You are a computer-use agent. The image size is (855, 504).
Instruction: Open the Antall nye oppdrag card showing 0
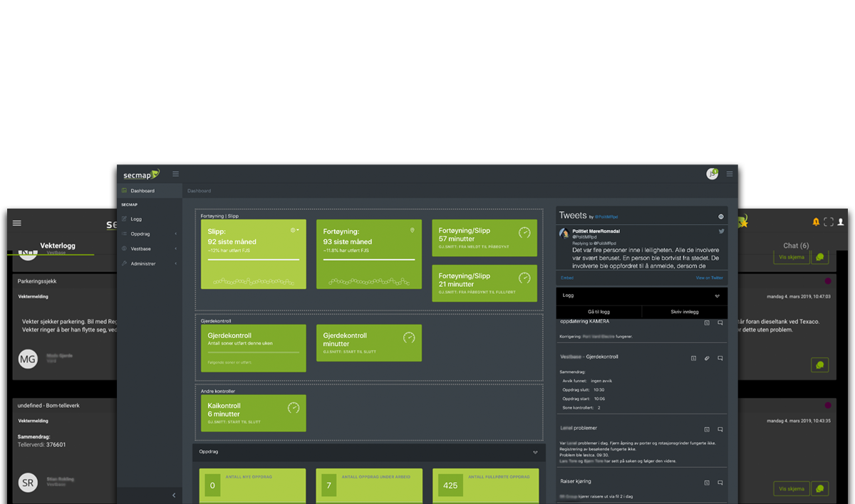pyautogui.click(x=254, y=486)
